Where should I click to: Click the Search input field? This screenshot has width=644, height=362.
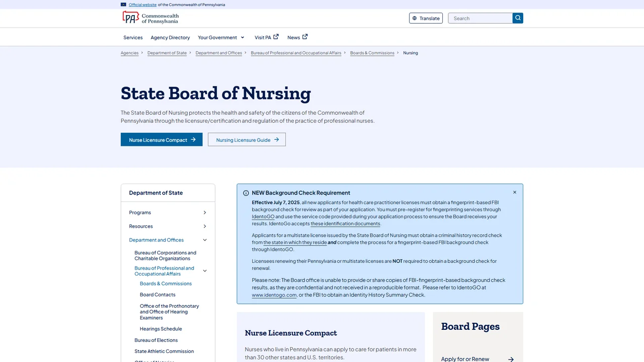[480, 18]
